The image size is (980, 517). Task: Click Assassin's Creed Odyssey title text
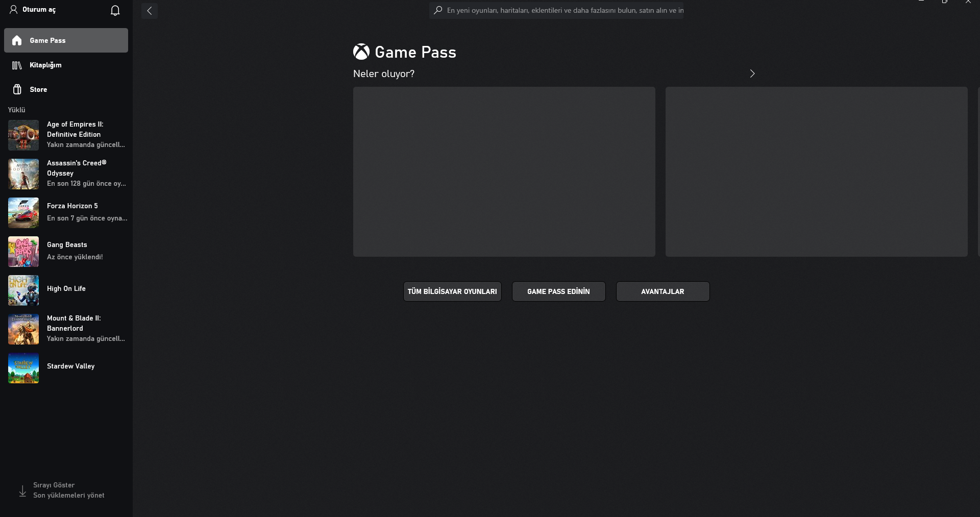tap(77, 168)
